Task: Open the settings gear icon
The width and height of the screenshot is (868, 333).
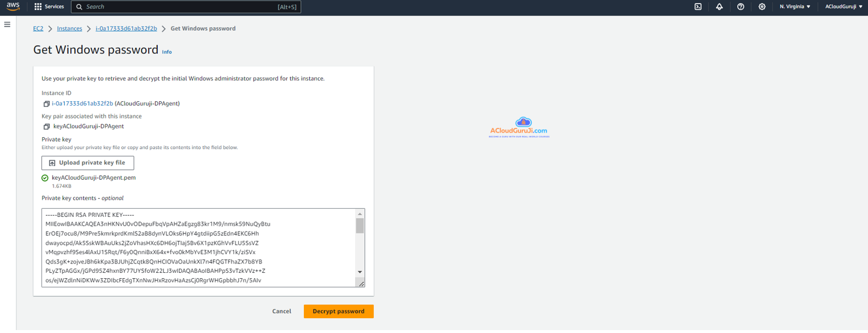Action: point(762,6)
